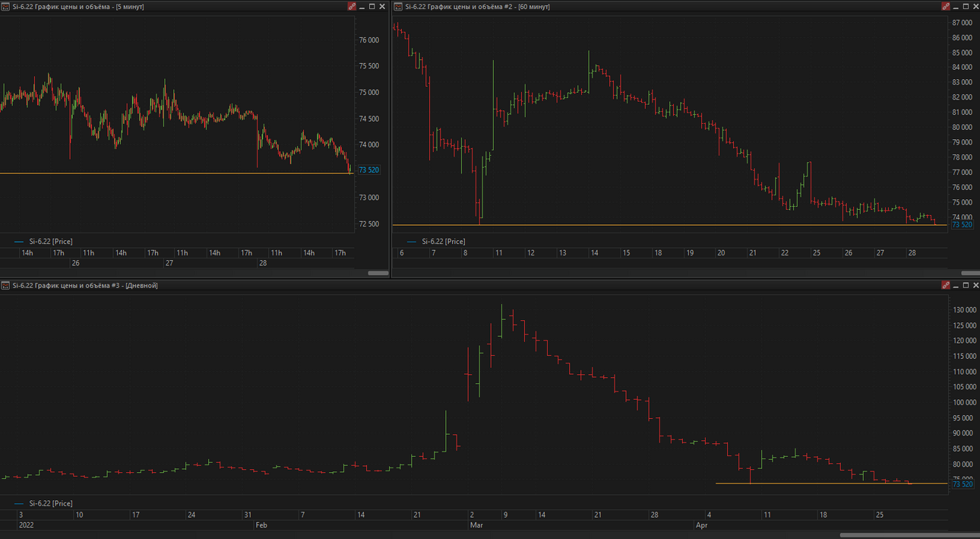The width and height of the screenshot is (980, 539).
Task: Click the chart window icon of the 5-minute window
Action: coord(5,6)
